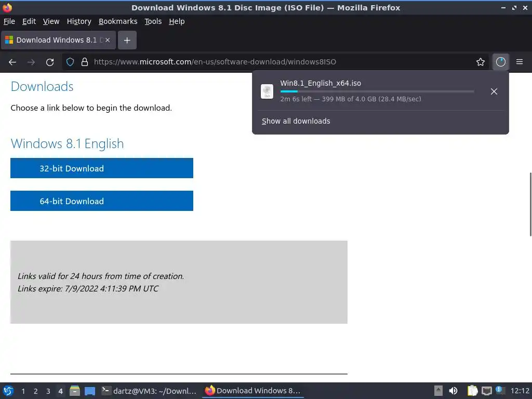
Task: Click the Windows 8.1 English heading
Action: [67, 143]
